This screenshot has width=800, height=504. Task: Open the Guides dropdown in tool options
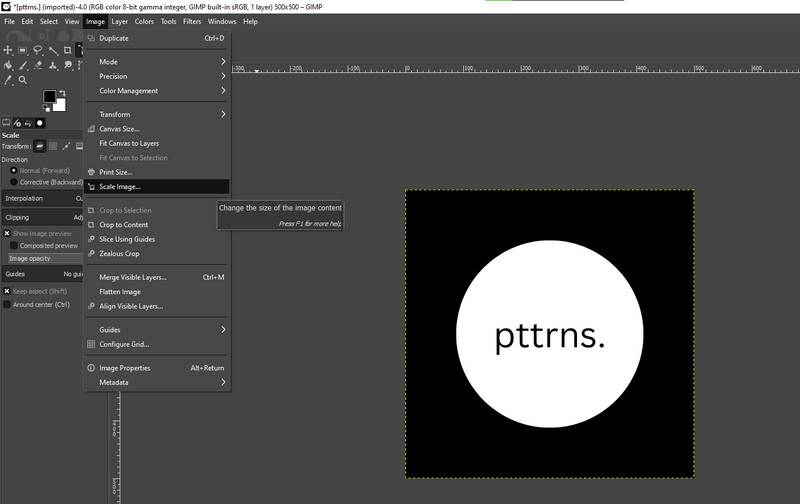(42, 274)
